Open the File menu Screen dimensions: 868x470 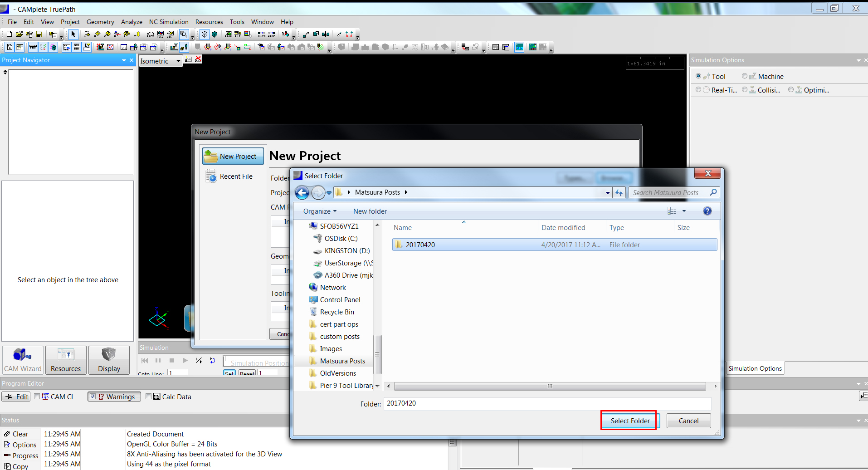point(12,22)
